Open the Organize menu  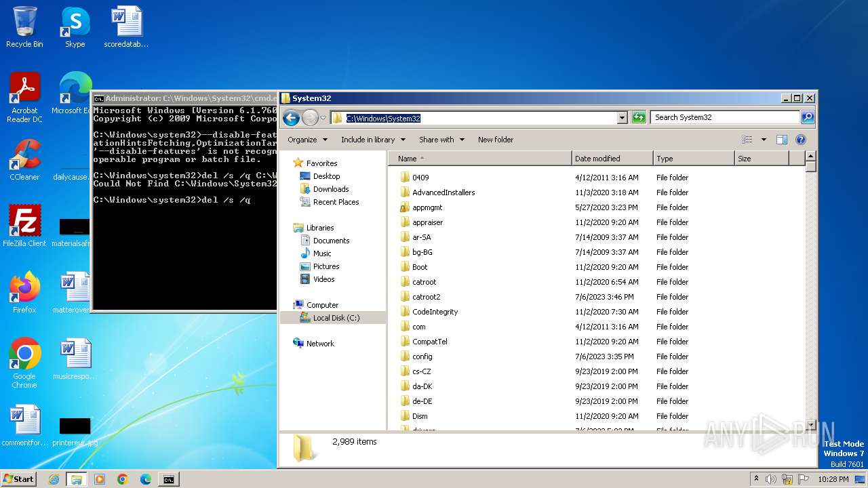click(307, 140)
